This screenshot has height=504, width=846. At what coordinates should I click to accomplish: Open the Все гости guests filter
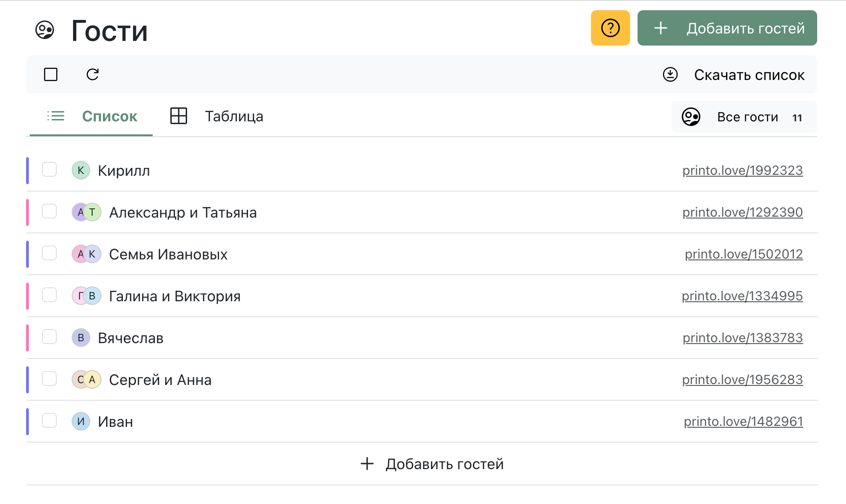pyautogui.click(x=747, y=117)
